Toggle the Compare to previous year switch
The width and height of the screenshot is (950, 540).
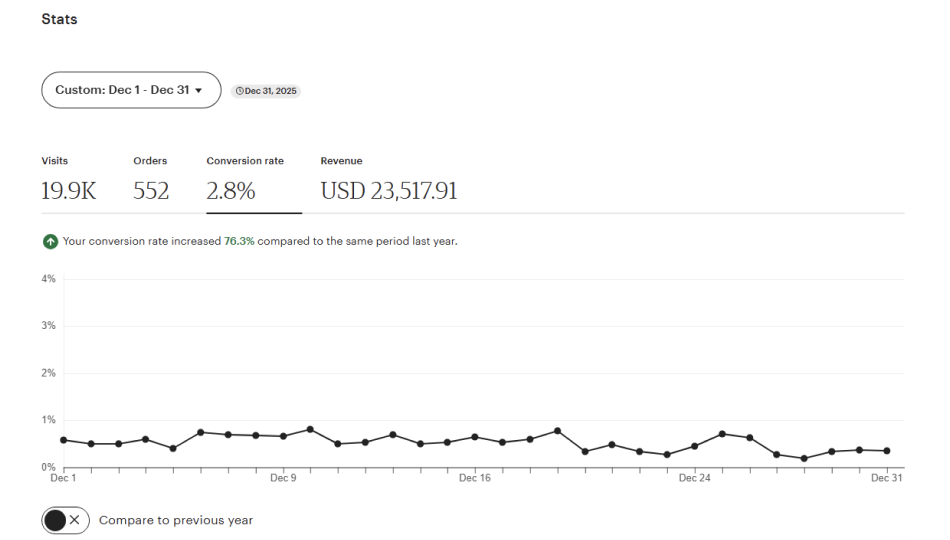point(66,520)
